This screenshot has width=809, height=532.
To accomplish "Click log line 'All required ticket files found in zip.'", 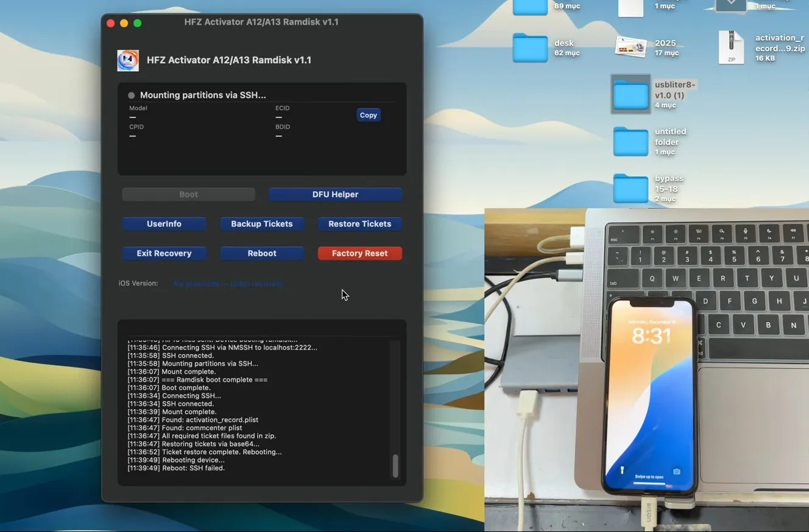I will (202, 436).
